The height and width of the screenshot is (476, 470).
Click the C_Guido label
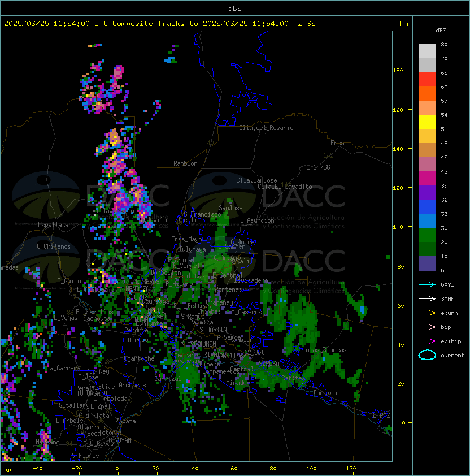[x=69, y=281]
